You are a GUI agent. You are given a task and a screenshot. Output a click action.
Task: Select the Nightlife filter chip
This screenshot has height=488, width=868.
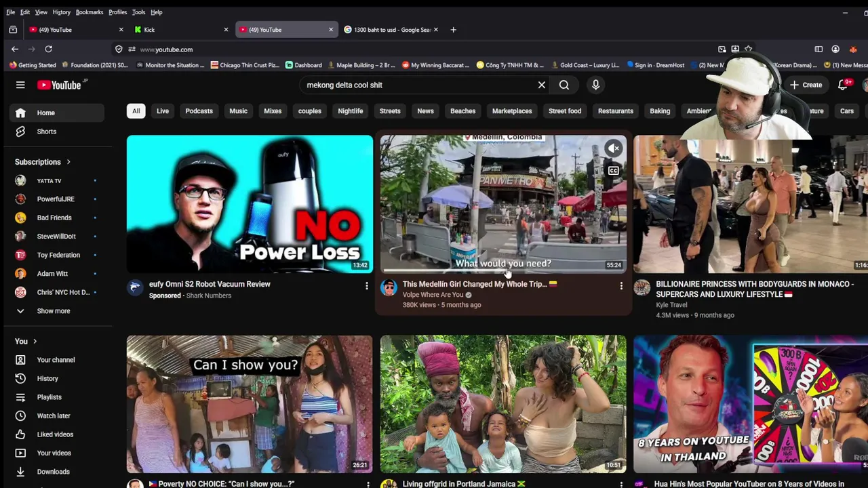pyautogui.click(x=351, y=111)
